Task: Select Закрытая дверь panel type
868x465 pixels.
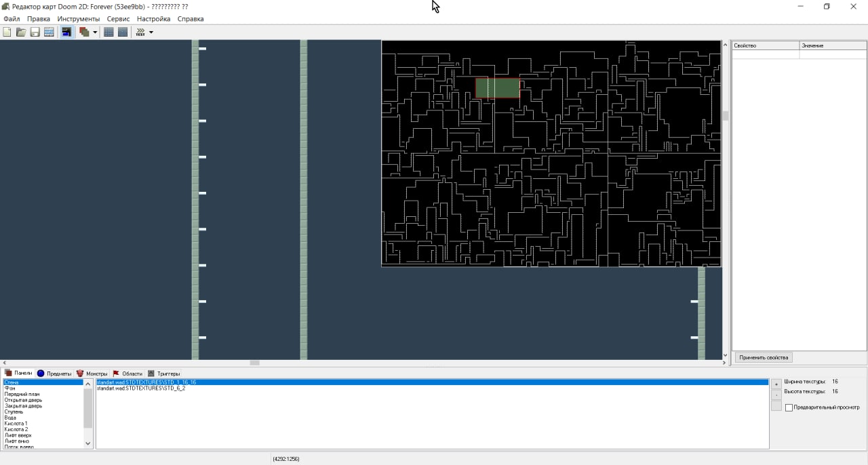Action: 43,406
